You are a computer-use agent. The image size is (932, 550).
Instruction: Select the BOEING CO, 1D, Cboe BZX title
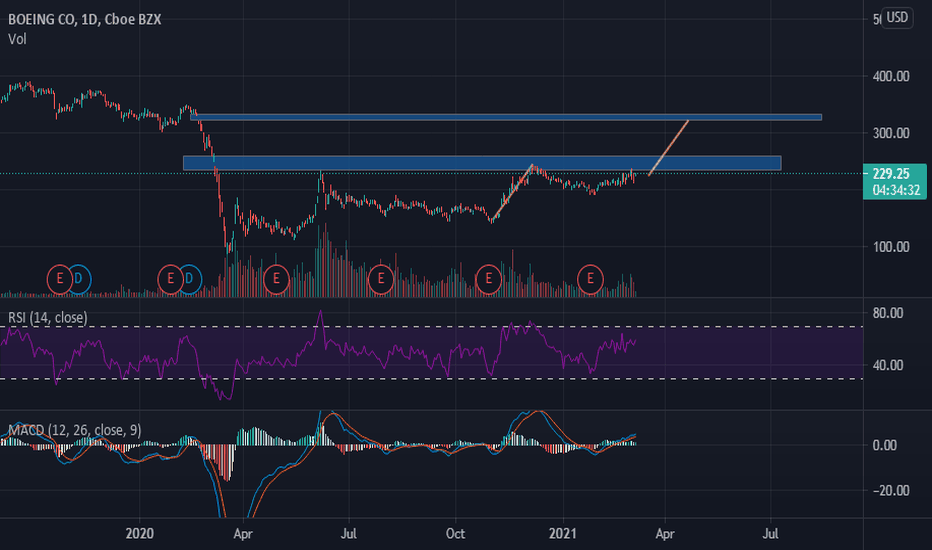[84, 20]
